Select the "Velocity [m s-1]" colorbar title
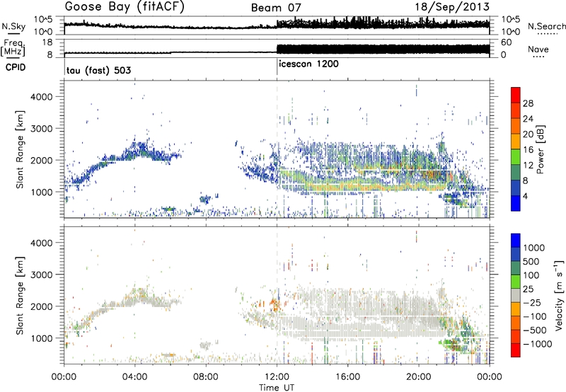The height and width of the screenshot is (392, 566). [560, 295]
